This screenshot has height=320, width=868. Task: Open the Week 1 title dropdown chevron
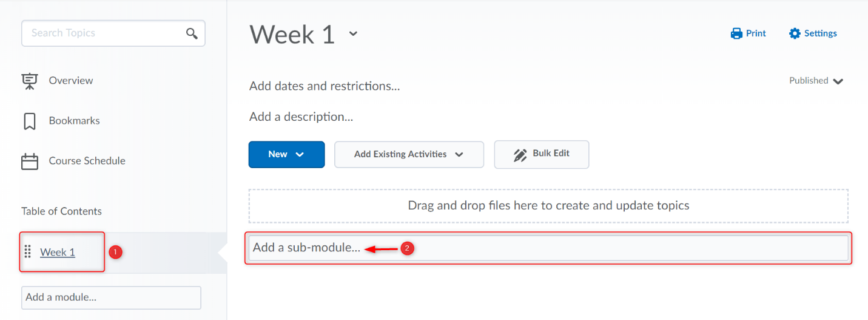(x=353, y=34)
